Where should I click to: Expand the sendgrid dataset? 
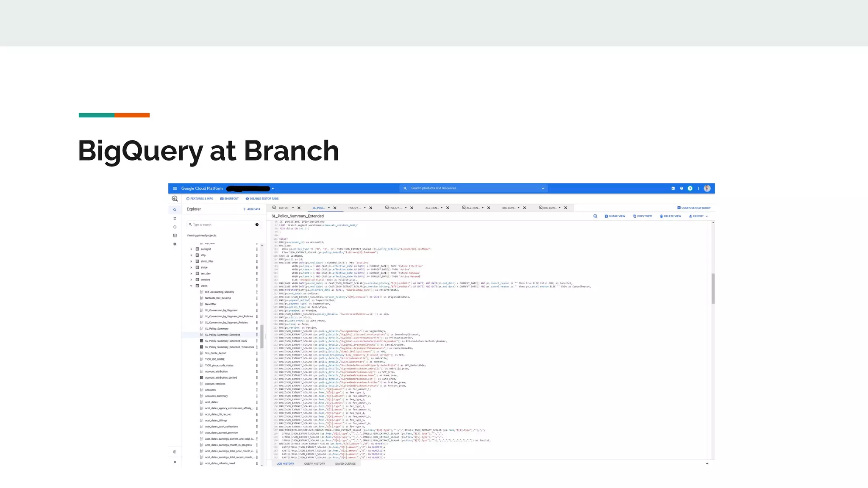(191, 249)
